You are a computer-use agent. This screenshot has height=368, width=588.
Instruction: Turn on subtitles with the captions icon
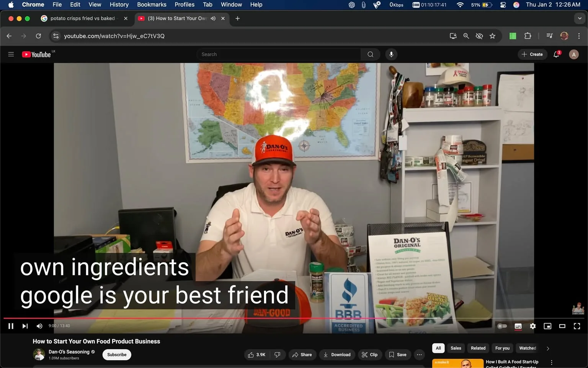coord(518,326)
